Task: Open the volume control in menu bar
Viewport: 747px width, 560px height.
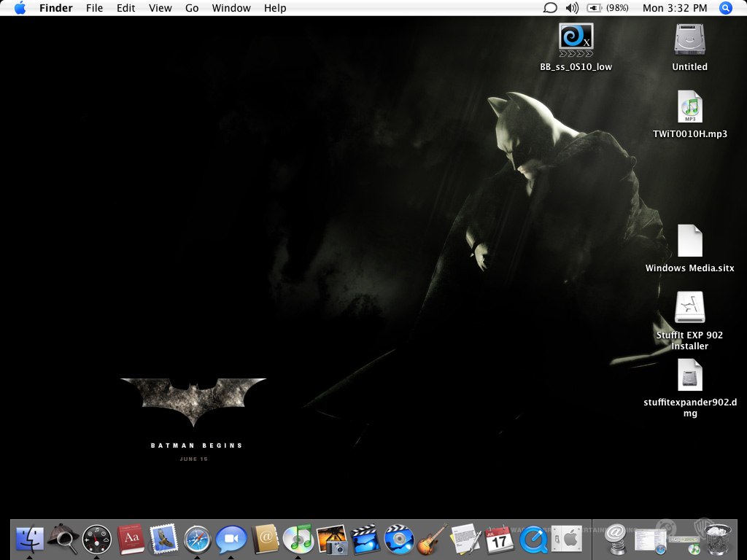Action: point(572,7)
